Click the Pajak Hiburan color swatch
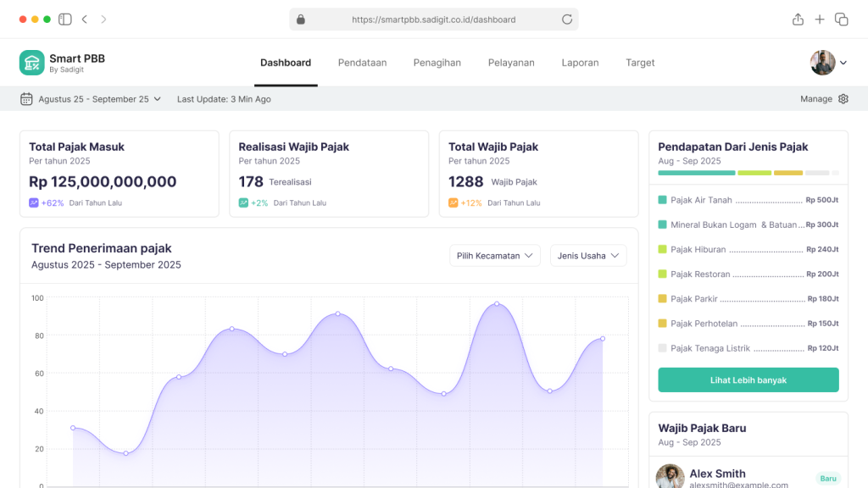Viewport: 868px width, 488px height. point(662,249)
